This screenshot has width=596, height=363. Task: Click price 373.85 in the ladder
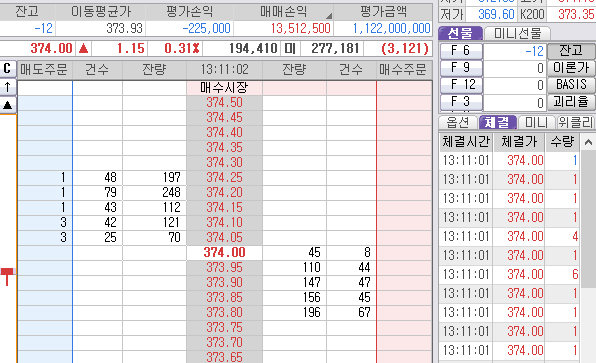click(x=224, y=298)
